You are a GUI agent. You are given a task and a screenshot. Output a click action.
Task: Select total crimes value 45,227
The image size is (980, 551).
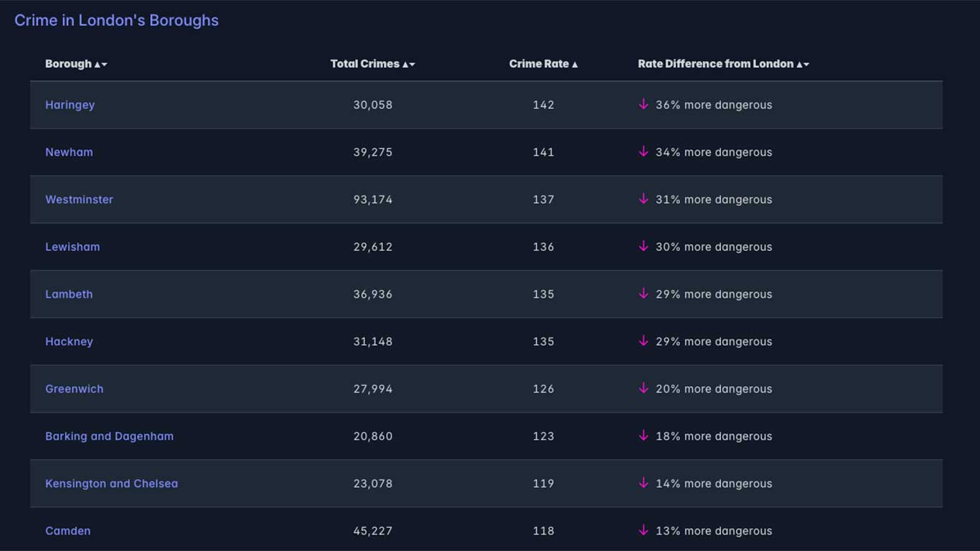click(x=372, y=531)
